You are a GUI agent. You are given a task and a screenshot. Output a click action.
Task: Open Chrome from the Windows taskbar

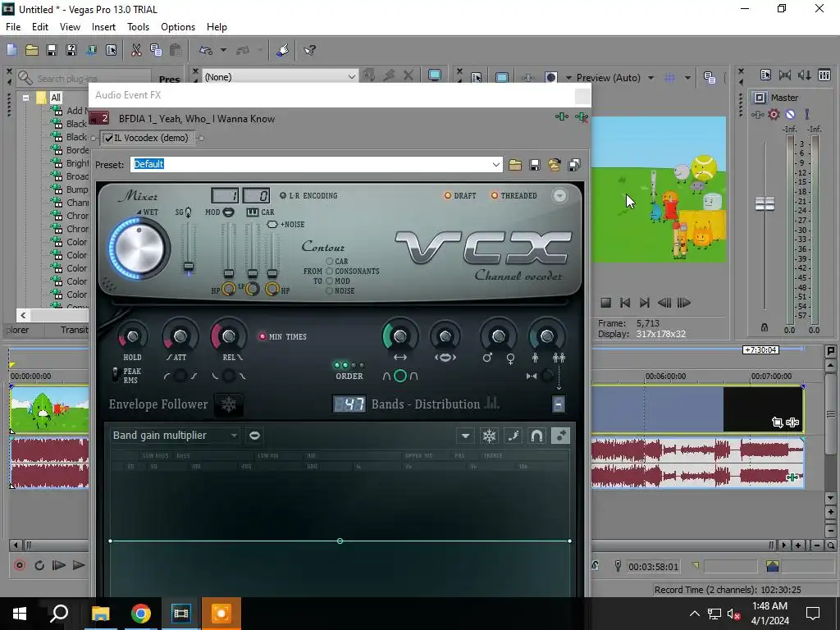point(141,614)
